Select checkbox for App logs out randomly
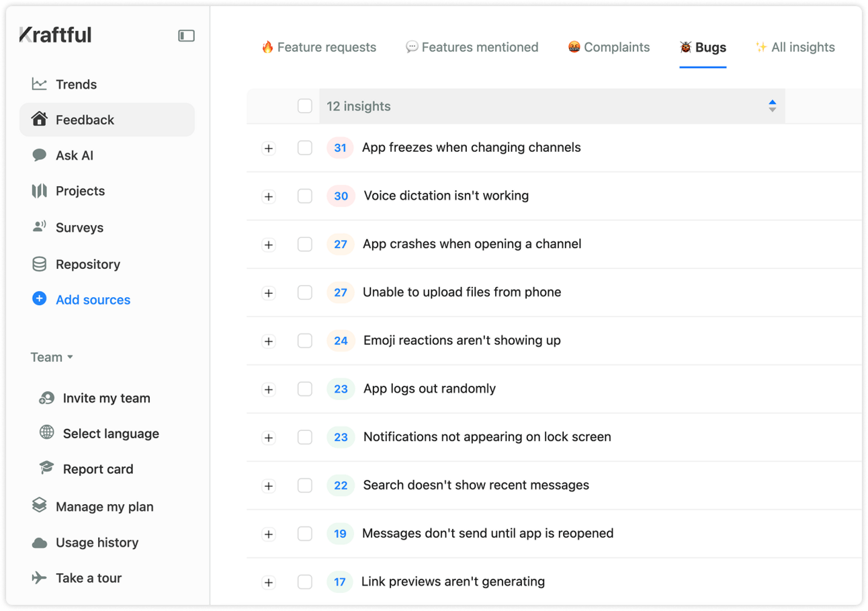 305,389
